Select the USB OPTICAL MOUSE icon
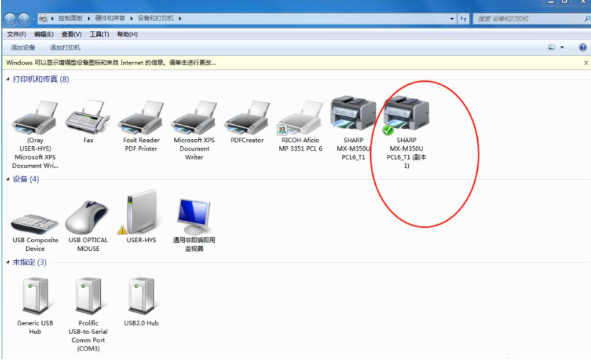Image resolution: width=591 pixels, height=361 pixels. [x=87, y=217]
